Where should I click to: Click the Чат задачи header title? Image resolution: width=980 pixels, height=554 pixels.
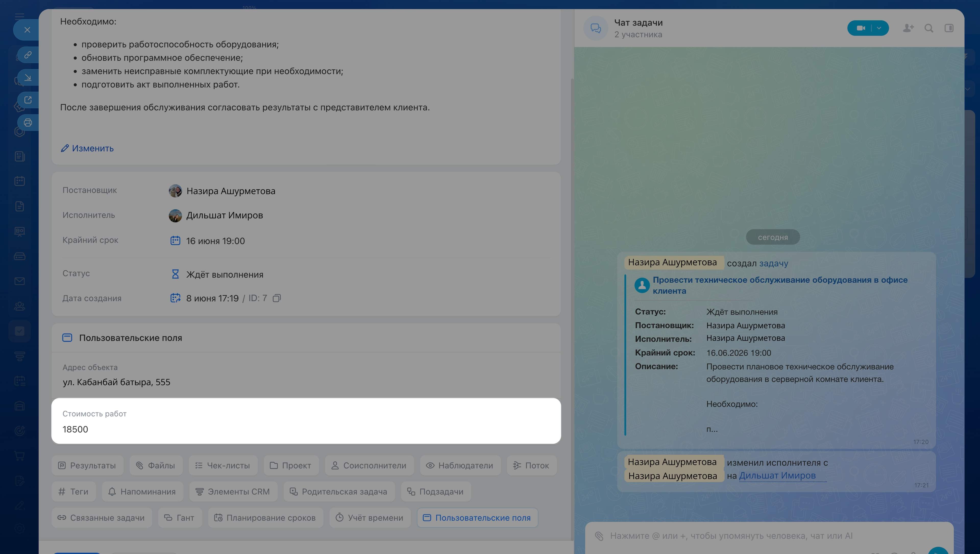pyautogui.click(x=638, y=23)
